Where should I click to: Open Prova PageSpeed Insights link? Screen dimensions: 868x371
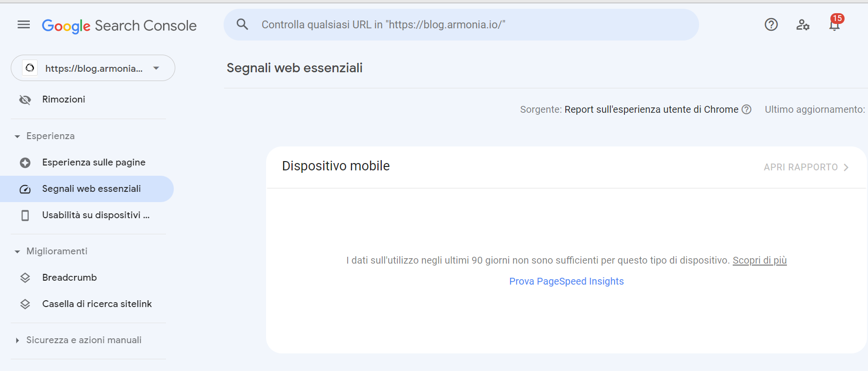pos(566,281)
